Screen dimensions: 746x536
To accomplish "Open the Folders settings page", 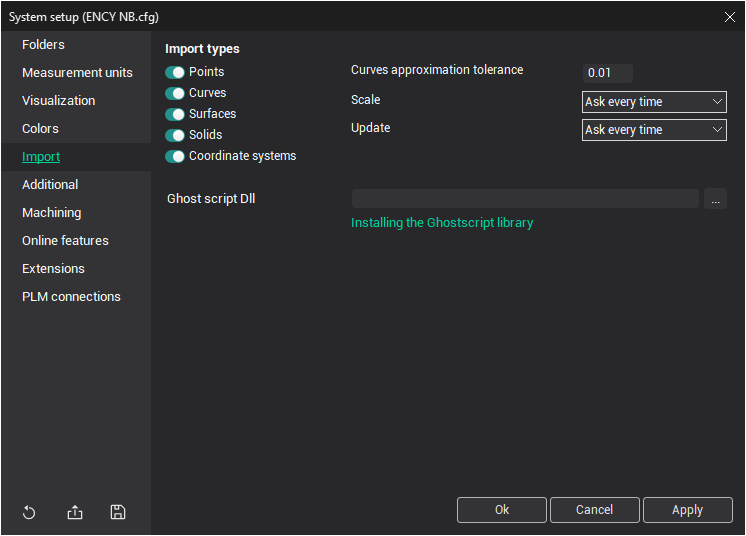I will point(43,45).
